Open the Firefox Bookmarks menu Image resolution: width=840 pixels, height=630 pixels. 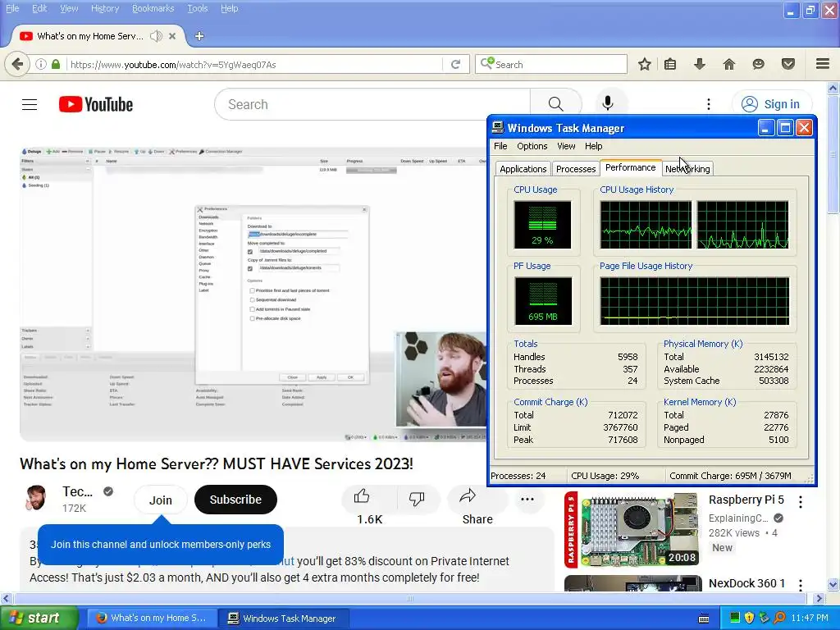153,8
